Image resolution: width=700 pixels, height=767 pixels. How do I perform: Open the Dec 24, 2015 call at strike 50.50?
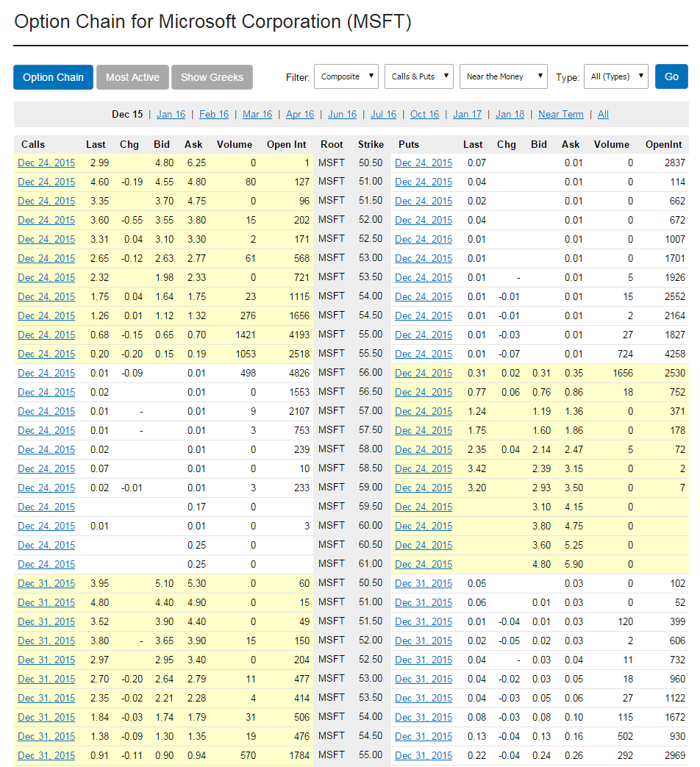point(46,163)
